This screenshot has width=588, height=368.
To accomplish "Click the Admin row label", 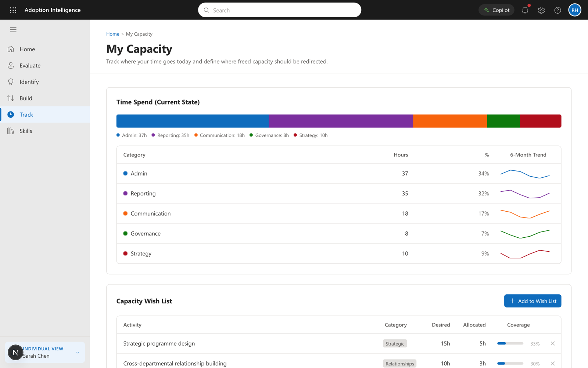I will 139,173.
